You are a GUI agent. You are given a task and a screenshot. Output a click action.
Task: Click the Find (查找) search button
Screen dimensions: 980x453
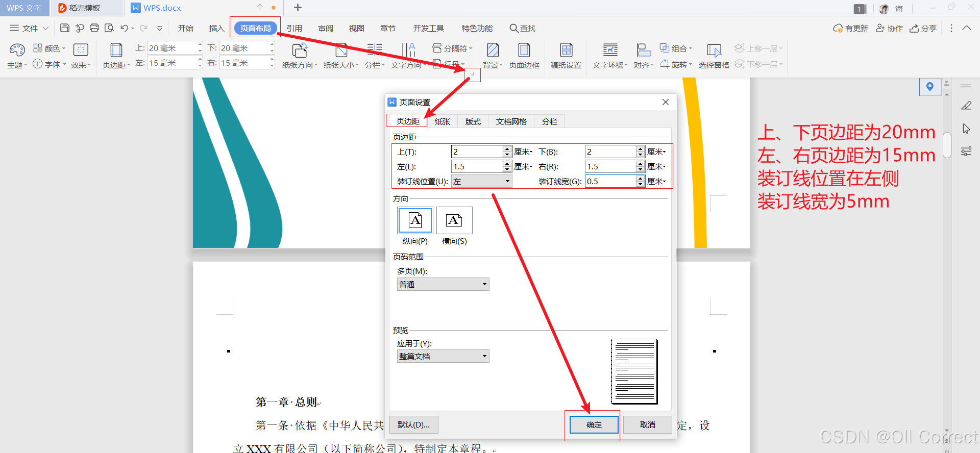(522, 28)
